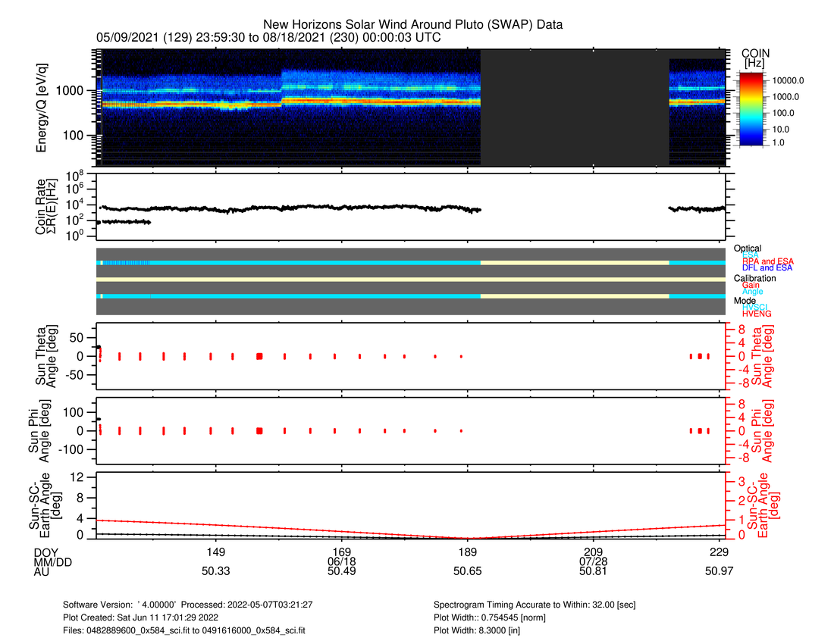Click the 50.97 AU distance label
The height and width of the screenshot is (644, 834).
tap(719, 571)
